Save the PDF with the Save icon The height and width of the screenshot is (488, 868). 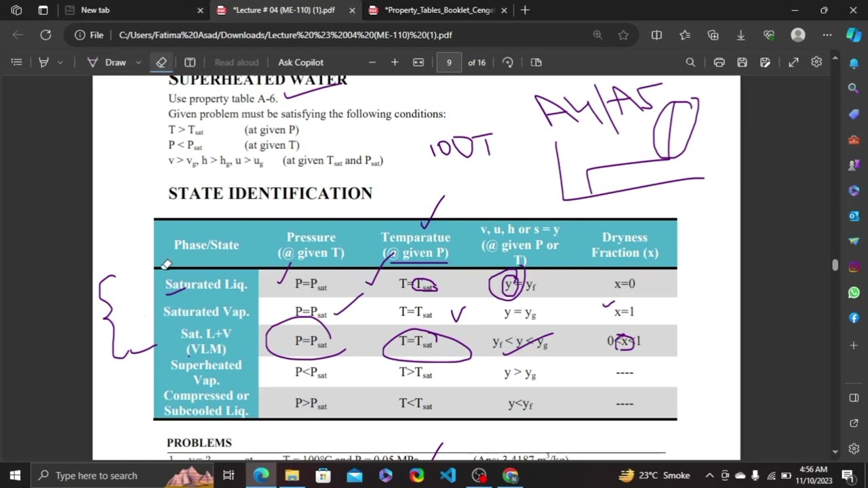point(742,62)
